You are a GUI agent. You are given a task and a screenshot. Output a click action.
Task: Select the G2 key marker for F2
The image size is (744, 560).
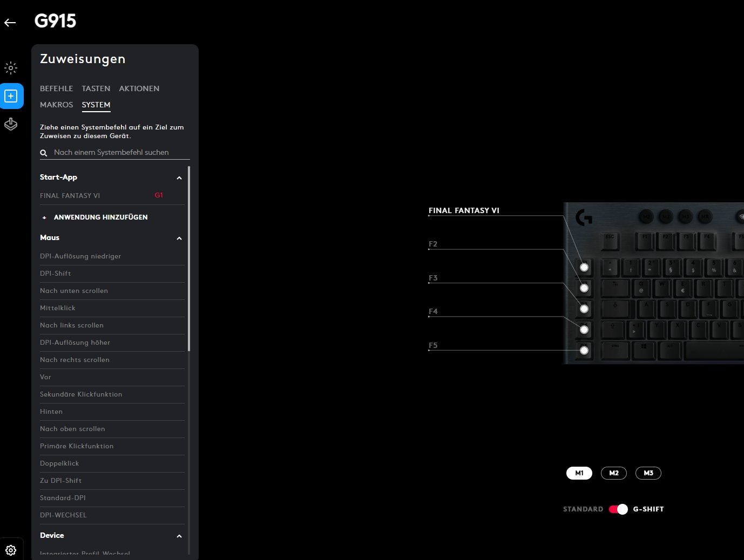(x=584, y=288)
